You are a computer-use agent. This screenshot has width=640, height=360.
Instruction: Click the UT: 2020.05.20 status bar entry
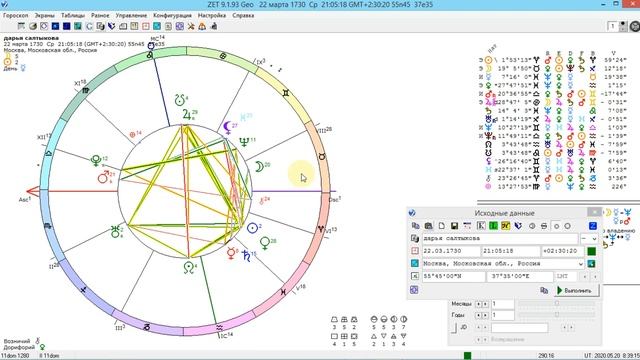click(611, 356)
